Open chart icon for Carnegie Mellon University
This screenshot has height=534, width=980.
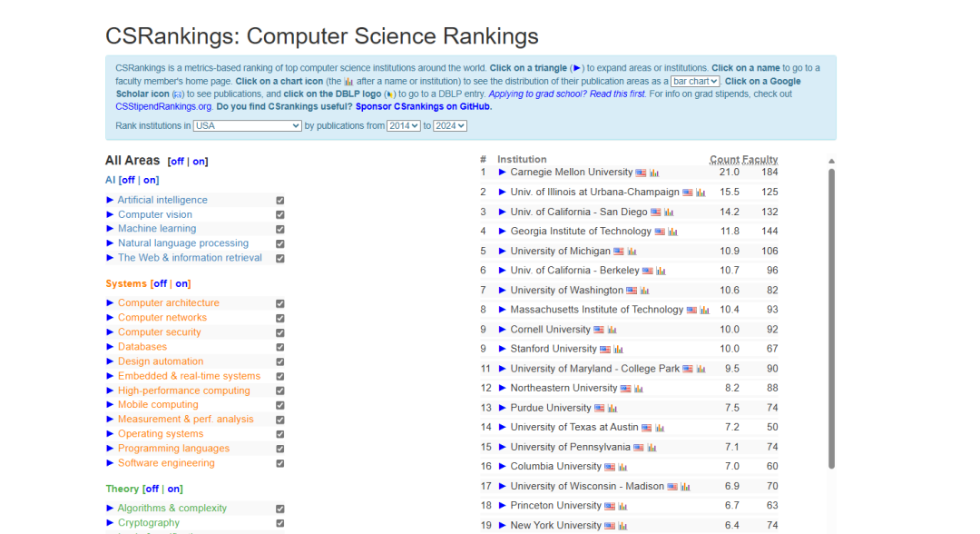(654, 173)
